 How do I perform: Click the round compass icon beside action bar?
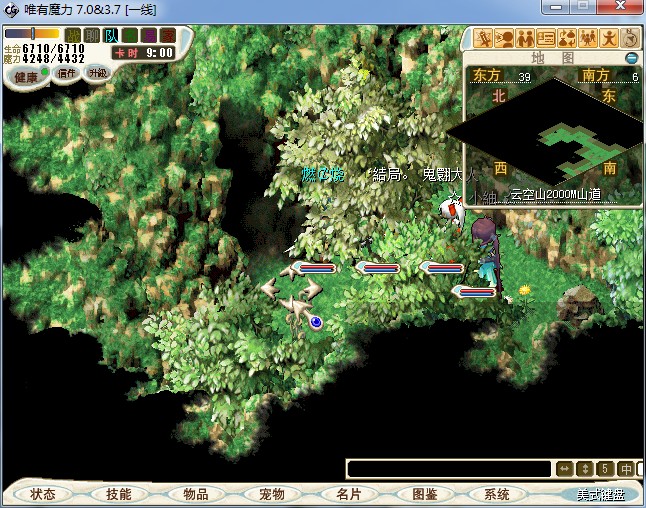(630, 38)
